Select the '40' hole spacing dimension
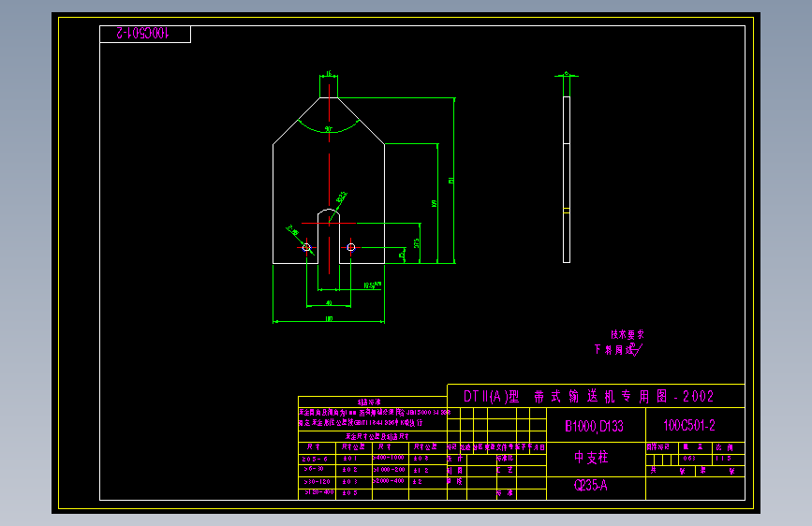 click(x=329, y=303)
